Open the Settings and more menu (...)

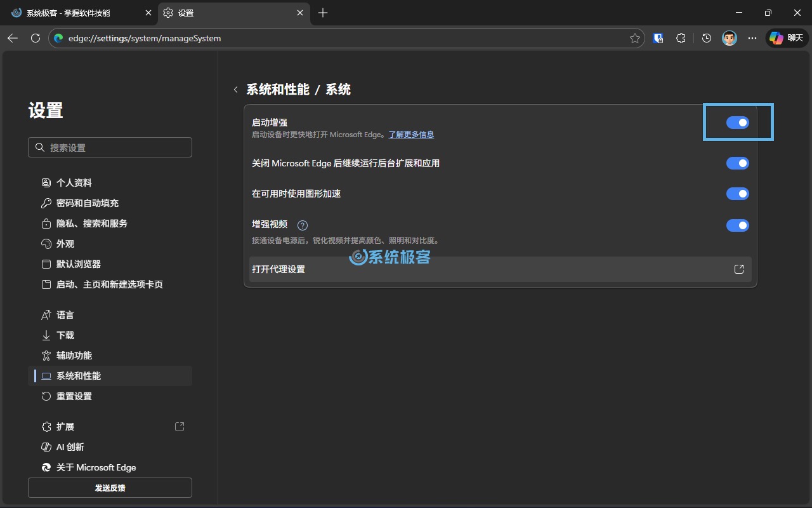752,38
